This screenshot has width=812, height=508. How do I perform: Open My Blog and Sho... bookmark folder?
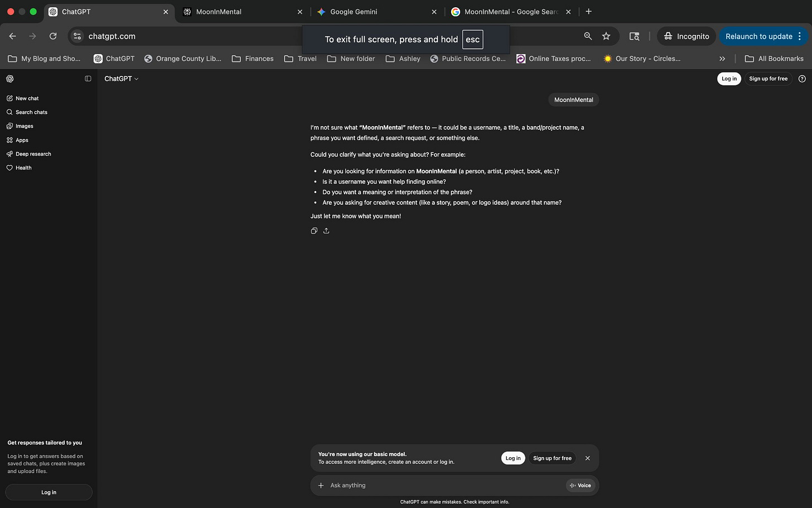(44, 59)
